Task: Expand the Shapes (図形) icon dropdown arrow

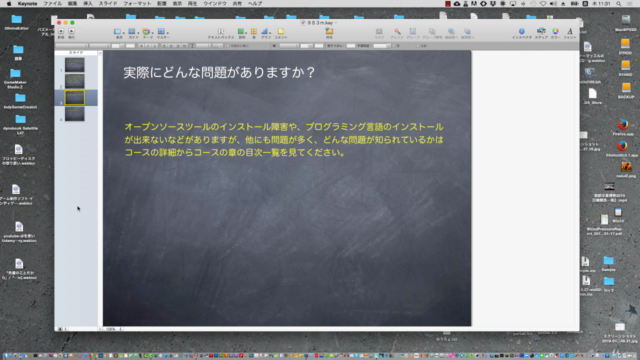Action: point(246,33)
